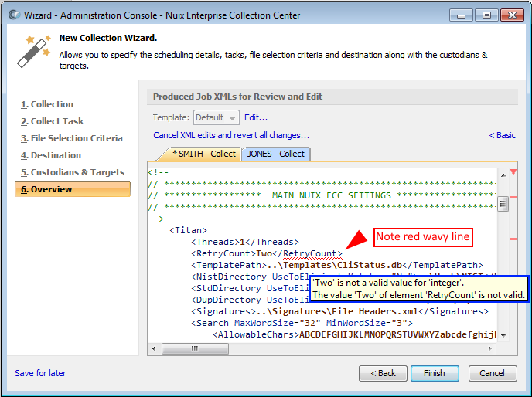This screenshot has width=532, height=397.
Task: Click the horizontal scrollbar right arrow
Action: point(489,348)
